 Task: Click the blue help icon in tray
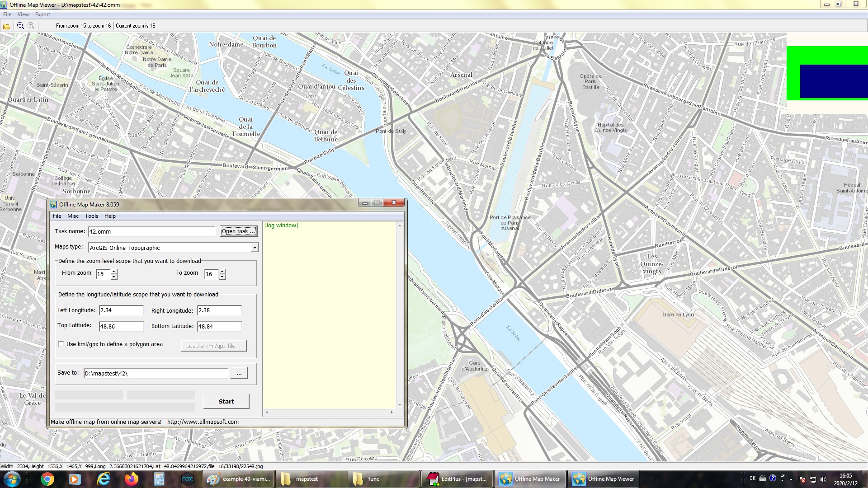773,478
